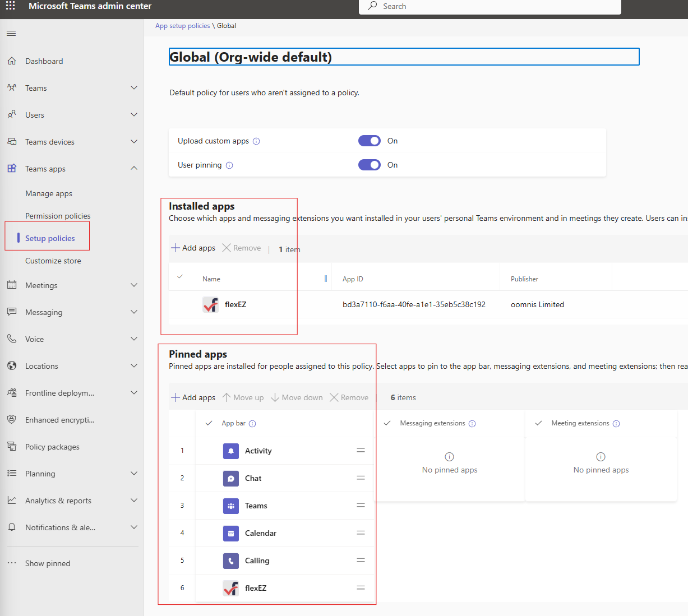Click the info icon next to App bar
688x616 pixels.
[x=252, y=424]
